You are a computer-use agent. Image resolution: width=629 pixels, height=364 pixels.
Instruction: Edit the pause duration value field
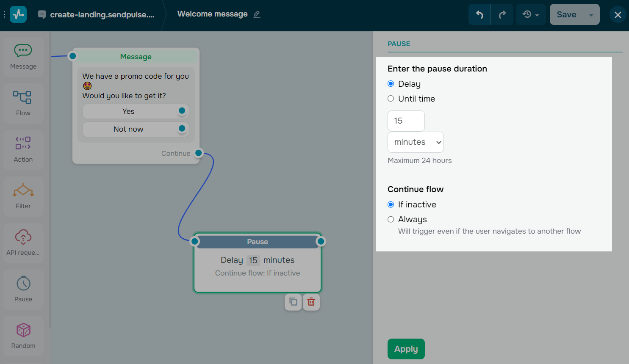point(406,121)
